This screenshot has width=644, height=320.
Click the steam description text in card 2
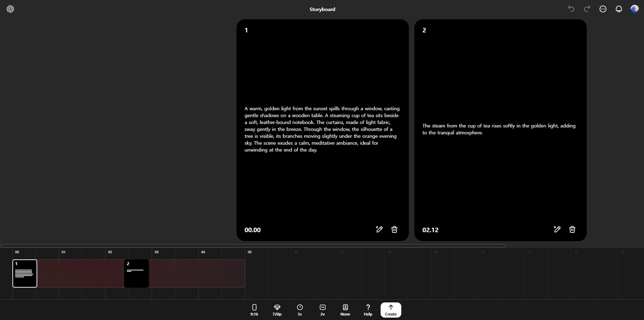tap(499, 129)
